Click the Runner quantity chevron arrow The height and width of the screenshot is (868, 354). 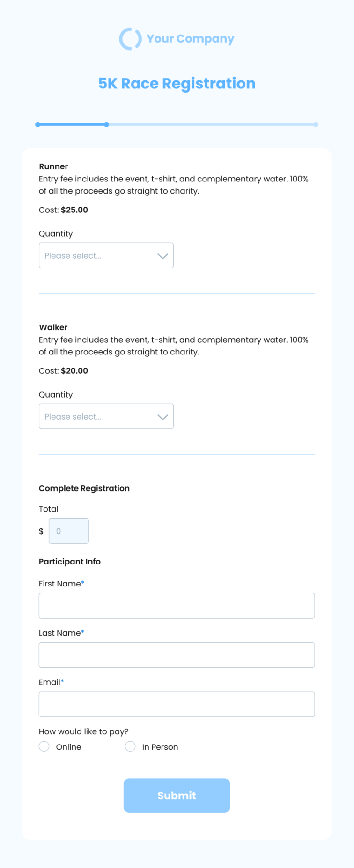point(162,256)
